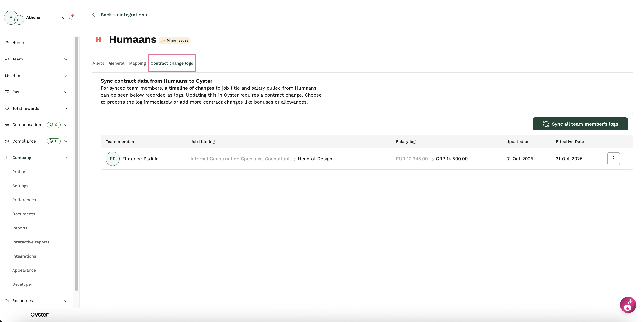
Task: Click the Job title log column header
Action: pyautogui.click(x=203, y=141)
